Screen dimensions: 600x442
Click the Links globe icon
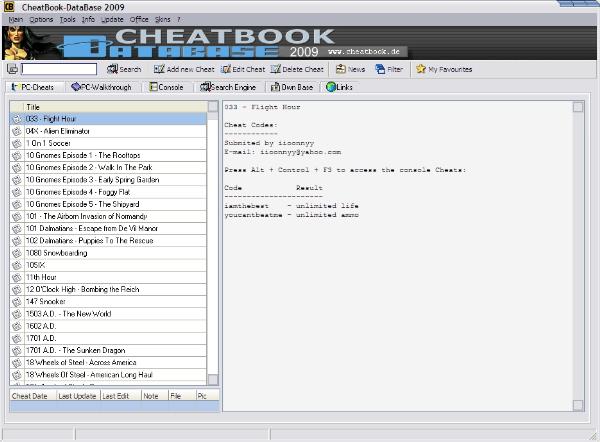point(331,87)
